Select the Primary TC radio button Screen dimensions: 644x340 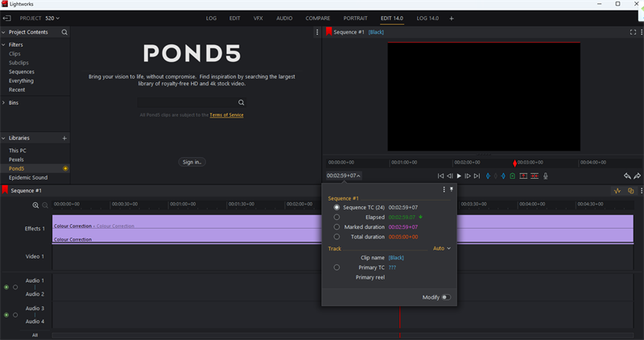point(336,267)
